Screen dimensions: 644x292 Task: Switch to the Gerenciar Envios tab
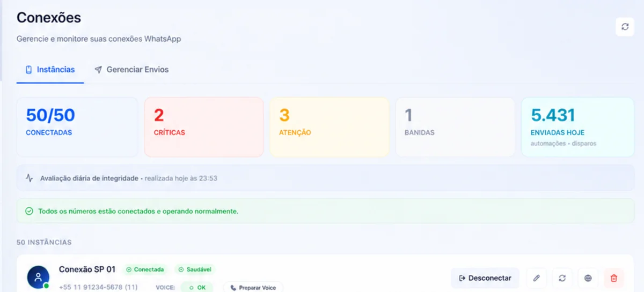[131, 70]
